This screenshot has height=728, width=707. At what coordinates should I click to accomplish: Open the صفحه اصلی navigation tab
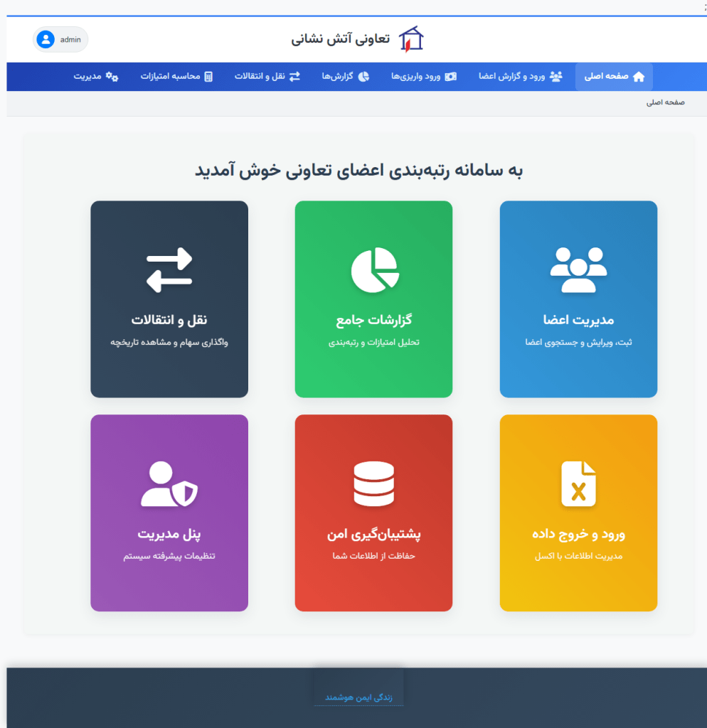[x=614, y=77]
